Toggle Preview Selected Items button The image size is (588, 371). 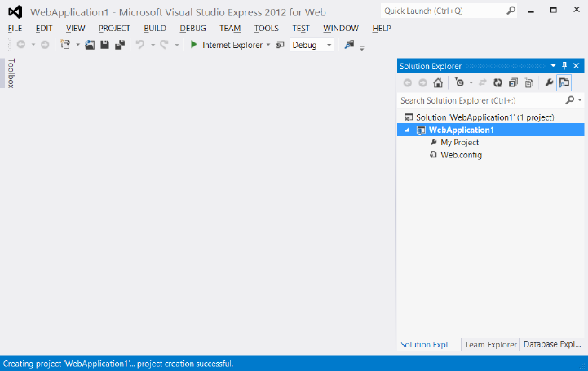pos(564,82)
